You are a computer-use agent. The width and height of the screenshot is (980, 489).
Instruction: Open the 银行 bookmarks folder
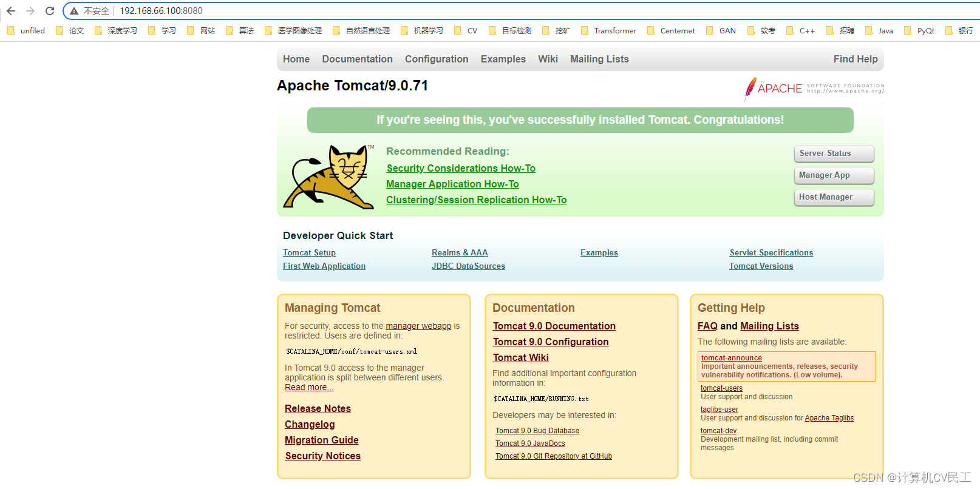point(959,30)
